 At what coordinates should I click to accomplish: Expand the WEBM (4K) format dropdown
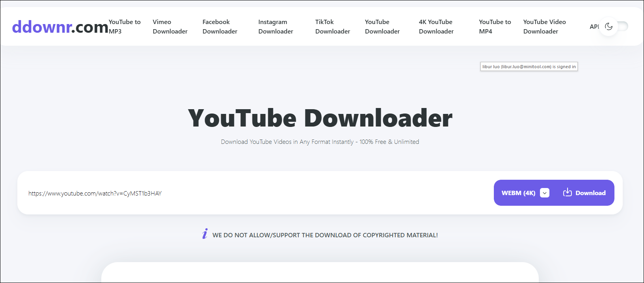525,193
